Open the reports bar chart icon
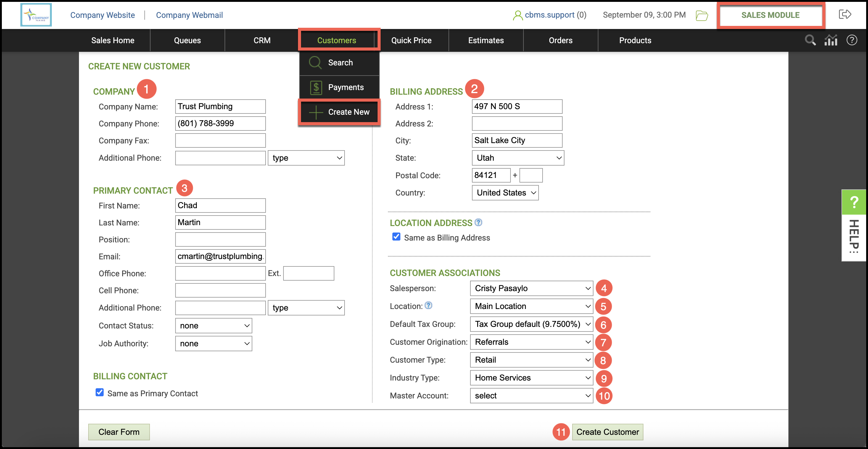The width and height of the screenshot is (868, 449). pos(831,40)
